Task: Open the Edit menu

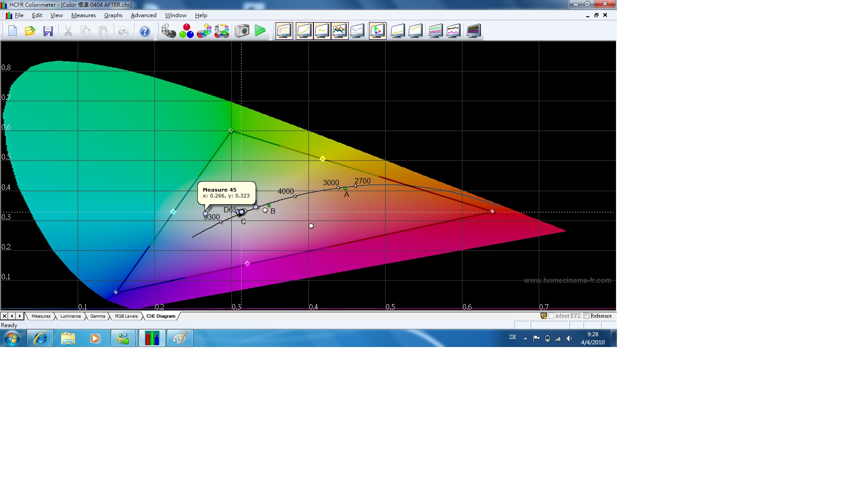Action: pyautogui.click(x=37, y=15)
